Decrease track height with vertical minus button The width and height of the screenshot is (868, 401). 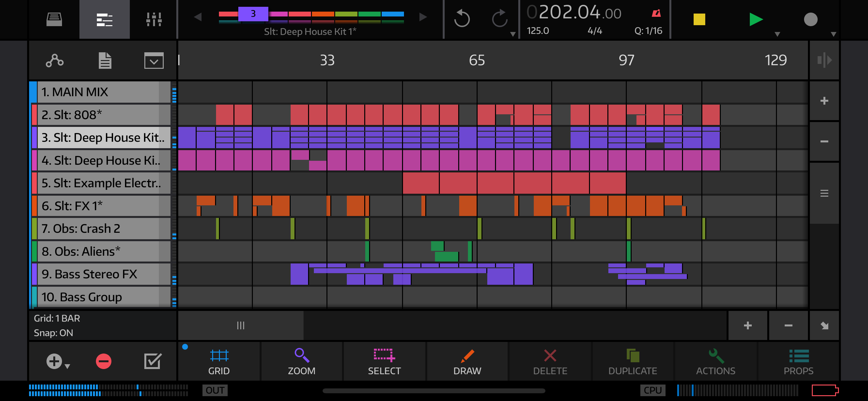coord(824,141)
